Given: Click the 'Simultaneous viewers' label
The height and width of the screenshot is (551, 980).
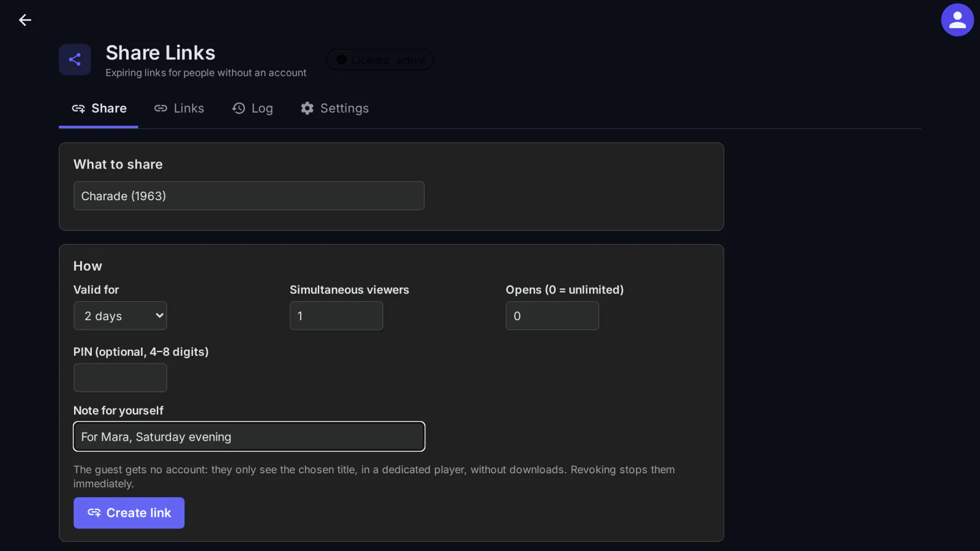Looking at the screenshot, I should point(349,290).
